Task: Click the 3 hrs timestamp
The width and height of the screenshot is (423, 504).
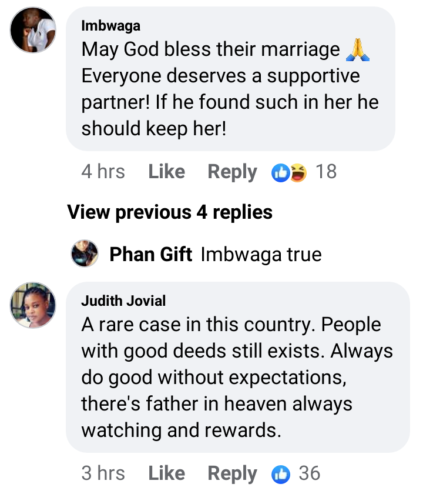Action: point(103,473)
